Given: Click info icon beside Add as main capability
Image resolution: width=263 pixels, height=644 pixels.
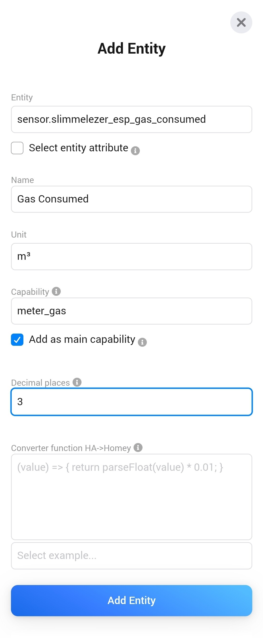Looking at the screenshot, I should pyautogui.click(x=142, y=342).
